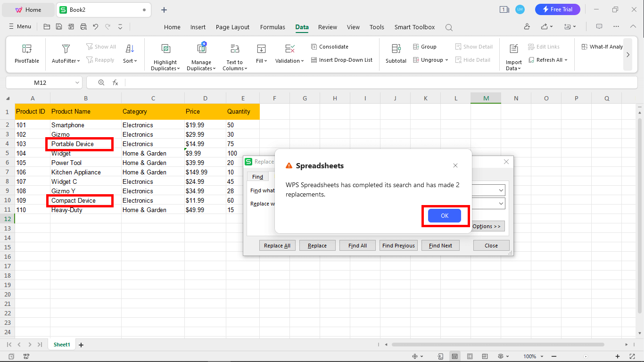The height and width of the screenshot is (362, 644).
Task: Click OK on the replacements alert
Action: point(444,215)
